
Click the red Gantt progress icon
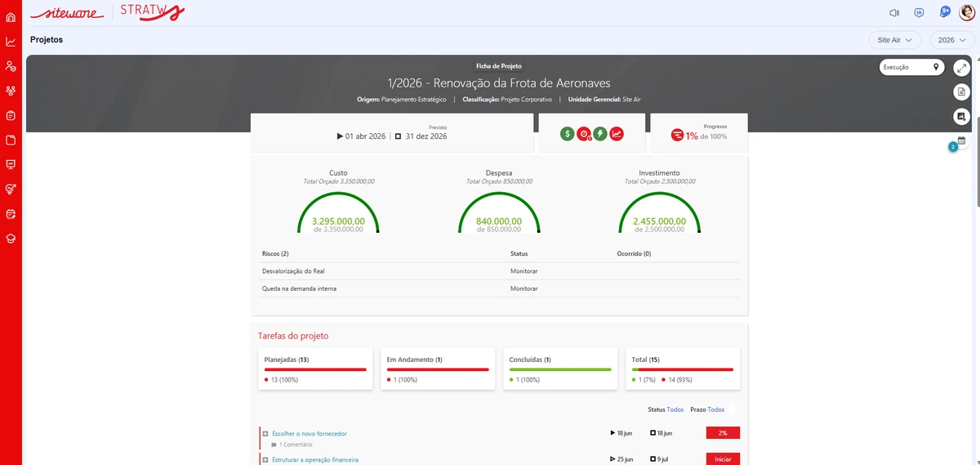677,136
